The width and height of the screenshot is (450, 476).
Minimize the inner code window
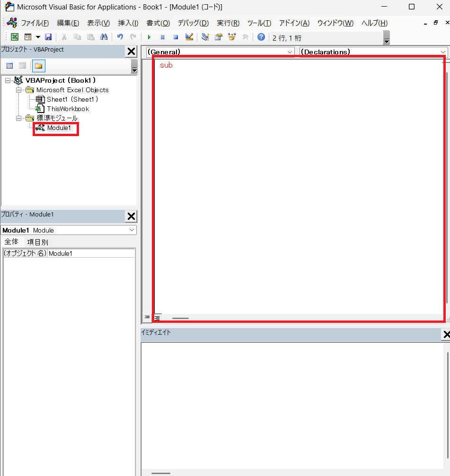click(x=425, y=23)
